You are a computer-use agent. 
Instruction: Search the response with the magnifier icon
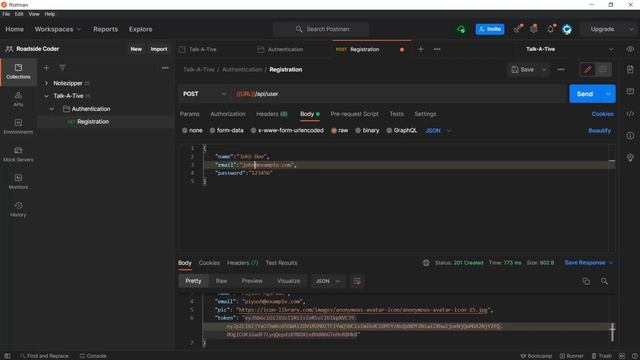(604, 281)
